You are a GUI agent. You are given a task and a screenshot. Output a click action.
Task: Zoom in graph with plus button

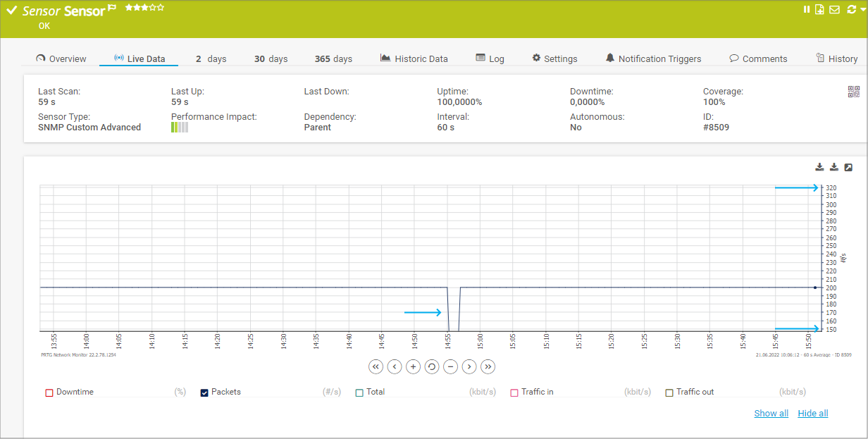414,366
